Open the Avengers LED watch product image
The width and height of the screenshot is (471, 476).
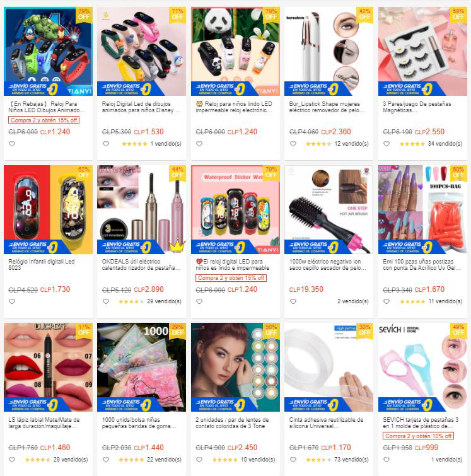pyautogui.click(x=48, y=51)
